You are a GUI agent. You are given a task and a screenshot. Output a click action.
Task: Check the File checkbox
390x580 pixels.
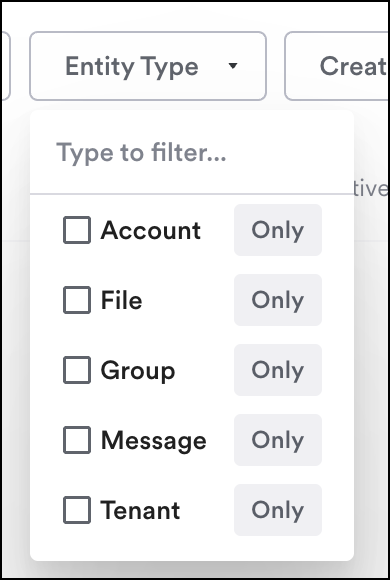click(x=77, y=300)
